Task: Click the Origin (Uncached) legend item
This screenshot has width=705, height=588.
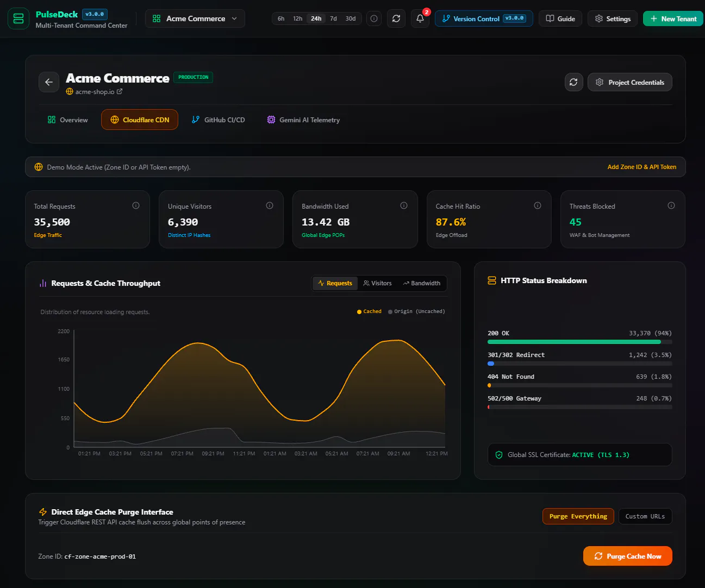Action: tap(416, 311)
